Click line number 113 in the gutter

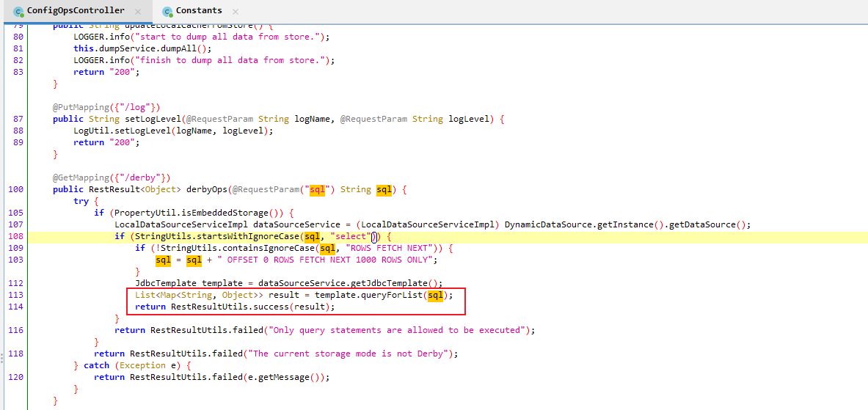[x=15, y=296]
